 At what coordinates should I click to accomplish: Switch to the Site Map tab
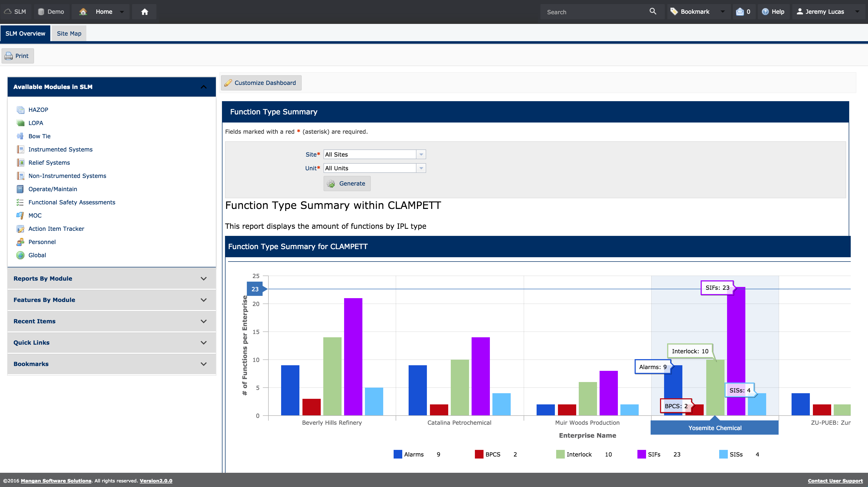[x=69, y=33]
